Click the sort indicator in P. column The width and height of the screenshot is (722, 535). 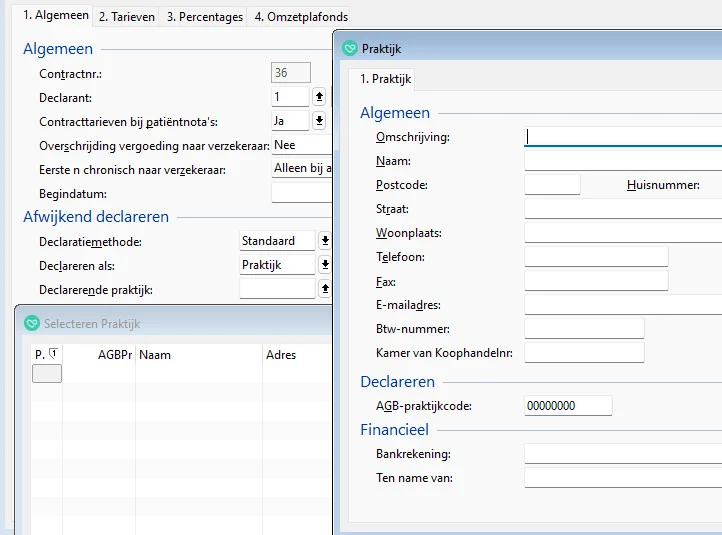[x=53, y=354]
